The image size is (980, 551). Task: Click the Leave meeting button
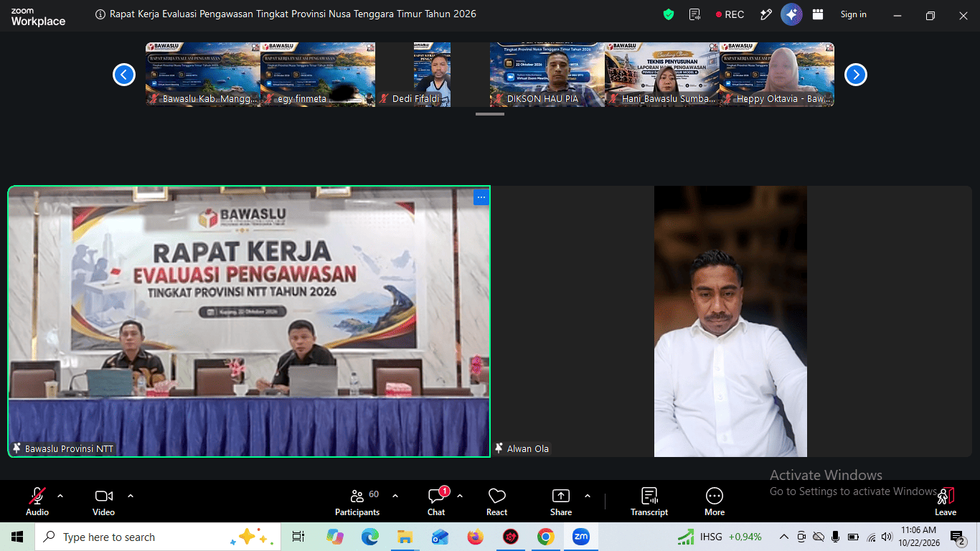(x=946, y=501)
